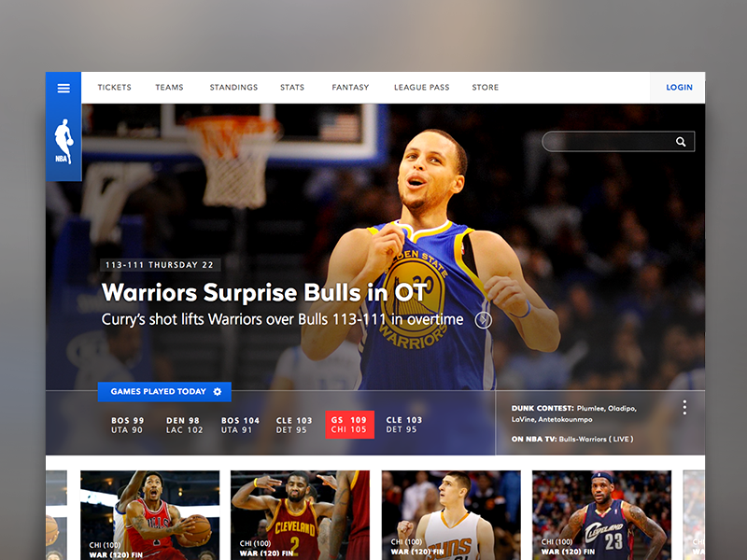Read Curry's shot lifts Warriors subheadline
Screen dimensions: 747x560
point(282,319)
